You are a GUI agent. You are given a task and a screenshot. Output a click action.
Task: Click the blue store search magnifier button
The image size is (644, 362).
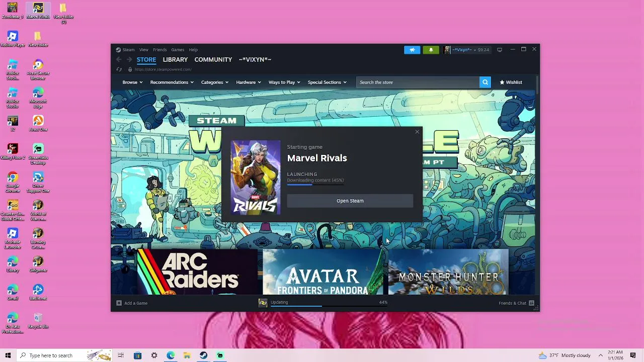pyautogui.click(x=485, y=82)
